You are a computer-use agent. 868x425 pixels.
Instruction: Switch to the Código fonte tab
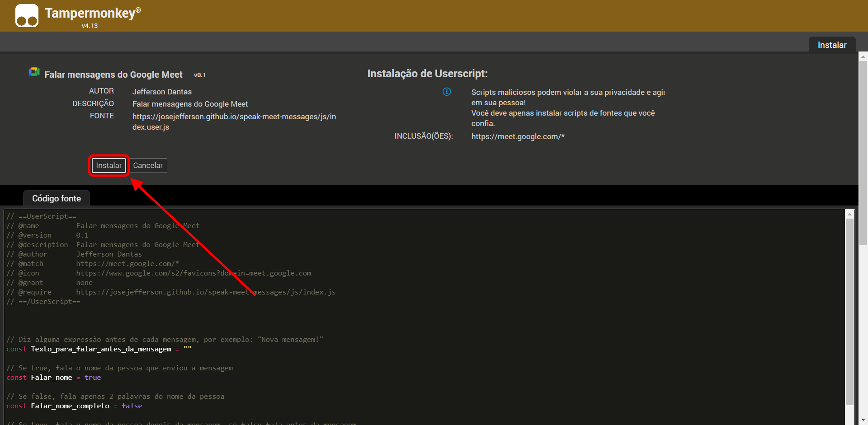coord(57,198)
